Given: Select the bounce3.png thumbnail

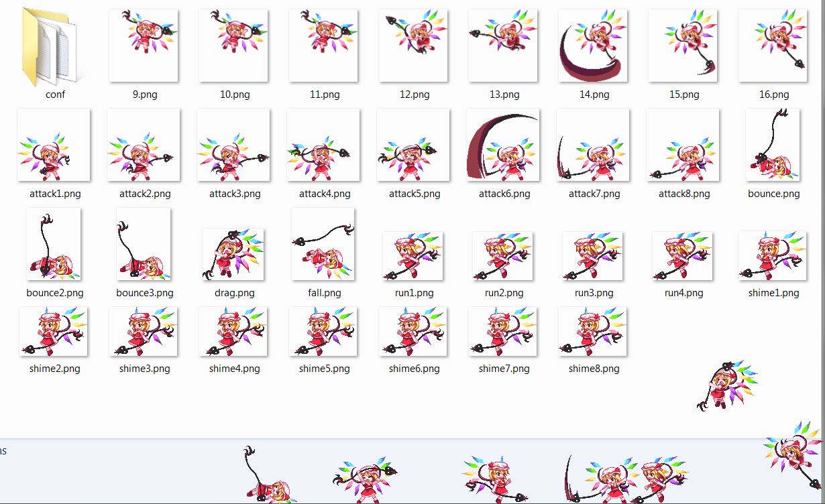Looking at the screenshot, I should pos(144,244).
